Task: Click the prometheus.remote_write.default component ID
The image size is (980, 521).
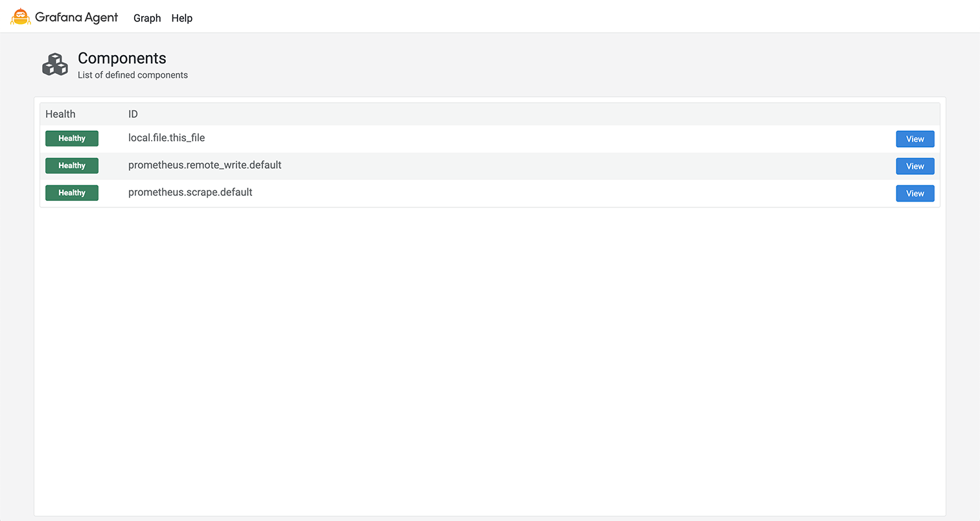Action: pos(204,165)
